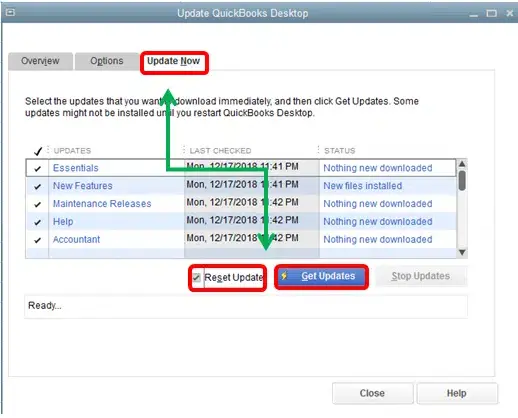
Task: Click Accountant 'Nothing new downloaded' status
Action: tap(378, 239)
